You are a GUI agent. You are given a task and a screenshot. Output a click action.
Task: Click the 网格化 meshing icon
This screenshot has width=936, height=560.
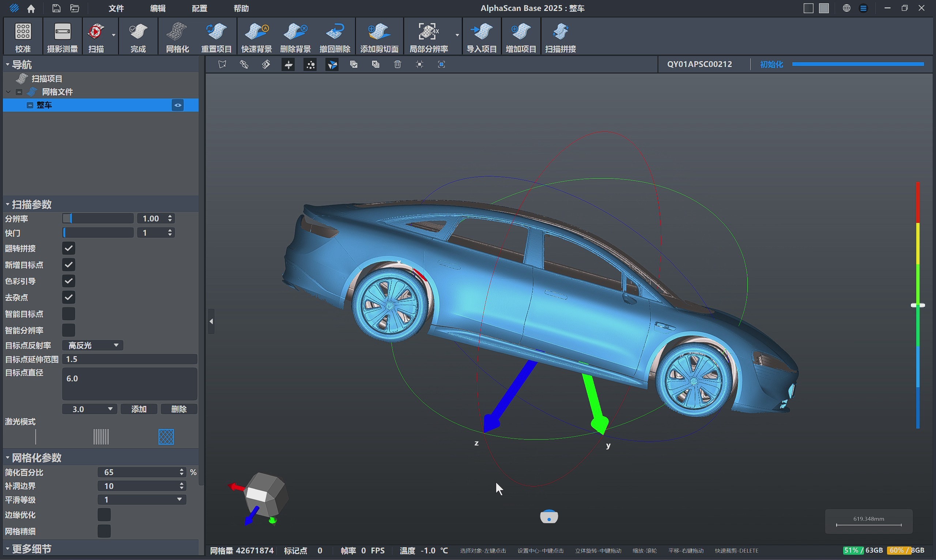point(177,37)
